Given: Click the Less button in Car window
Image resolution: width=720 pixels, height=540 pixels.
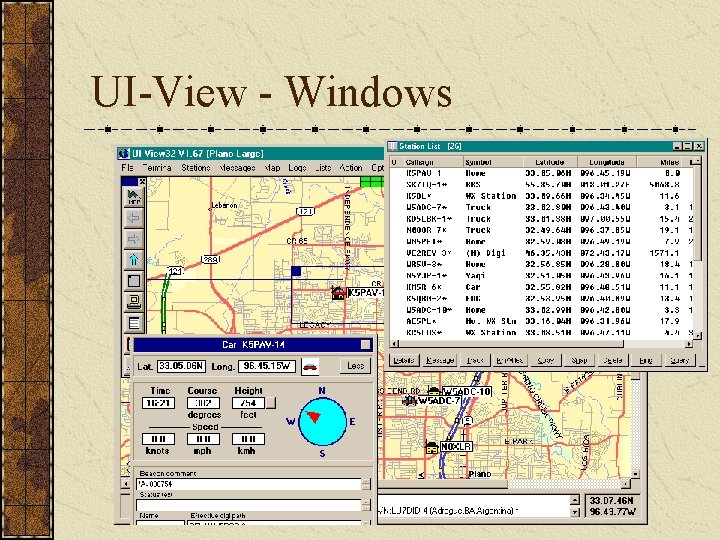Looking at the screenshot, I should coord(355,366).
